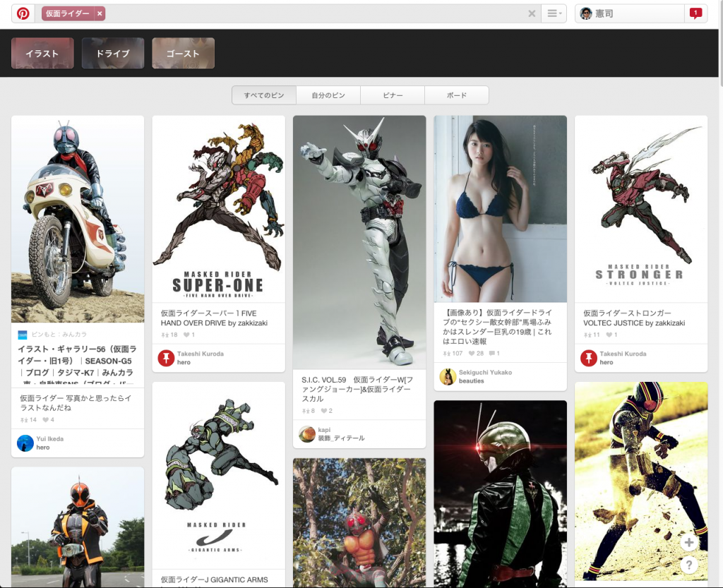
Task: Open the beauties board link
Action: pyautogui.click(x=471, y=381)
